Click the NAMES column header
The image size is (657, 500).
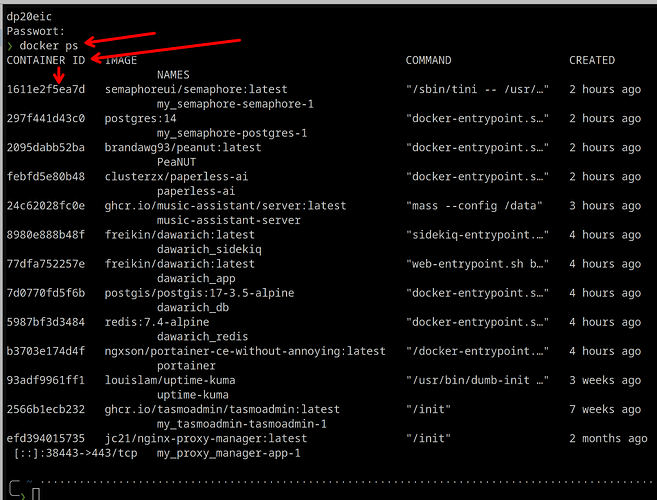coord(173,75)
